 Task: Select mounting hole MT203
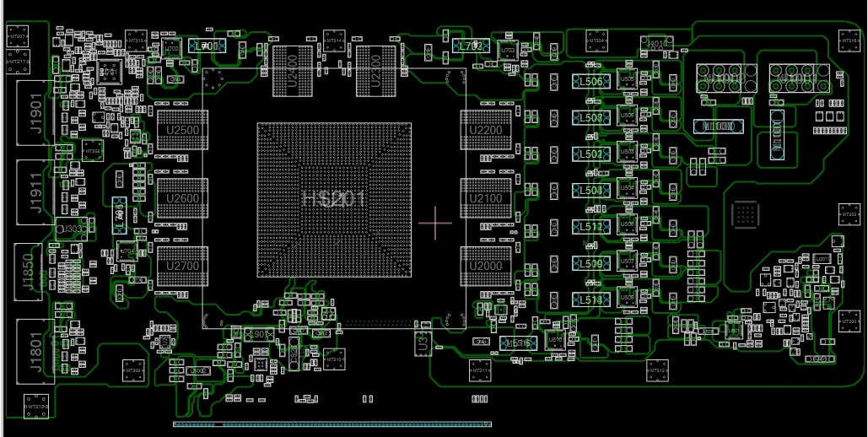tap(849, 214)
